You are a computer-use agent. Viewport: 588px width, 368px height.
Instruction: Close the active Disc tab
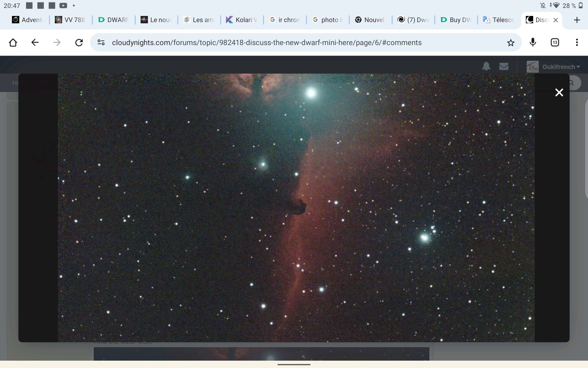tap(556, 20)
